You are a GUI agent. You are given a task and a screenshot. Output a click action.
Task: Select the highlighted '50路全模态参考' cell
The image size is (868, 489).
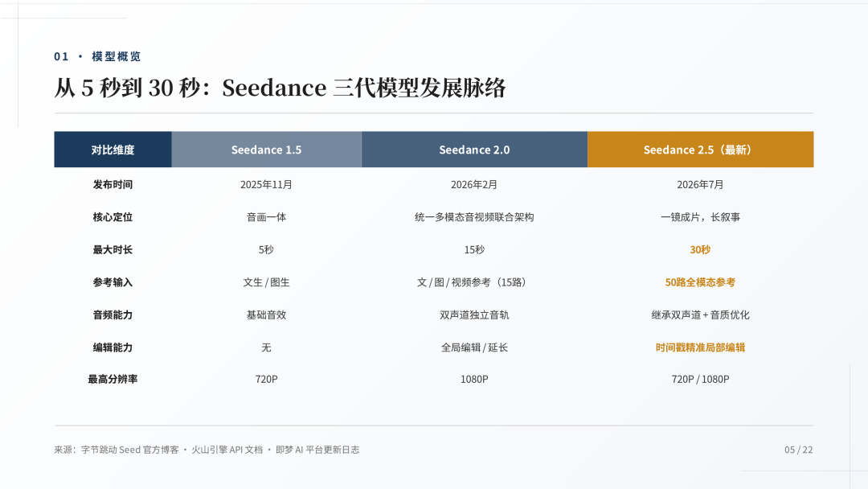click(x=700, y=282)
